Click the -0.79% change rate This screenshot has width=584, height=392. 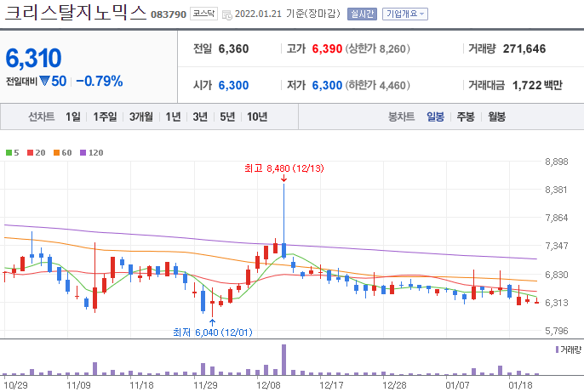pos(100,81)
